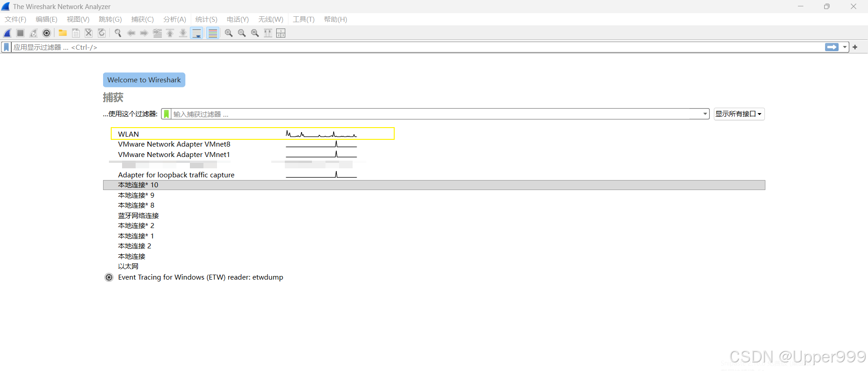Open the layout panes toolbar icon
Screen dimensions: 868x371
281,33
